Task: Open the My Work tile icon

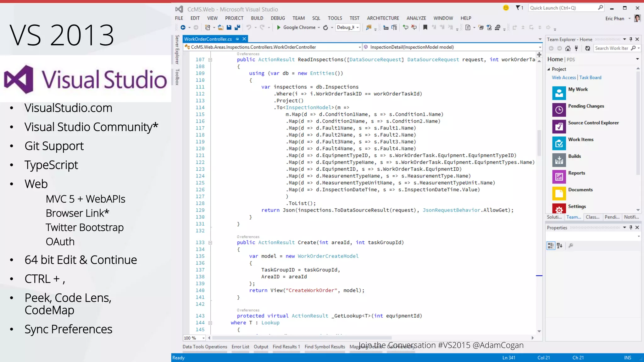Action: click(559, 93)
